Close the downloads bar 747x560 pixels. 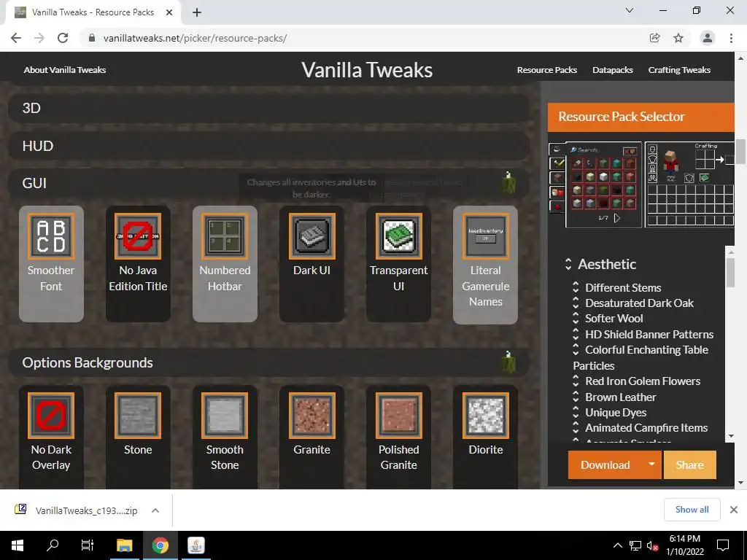(734, 510)
